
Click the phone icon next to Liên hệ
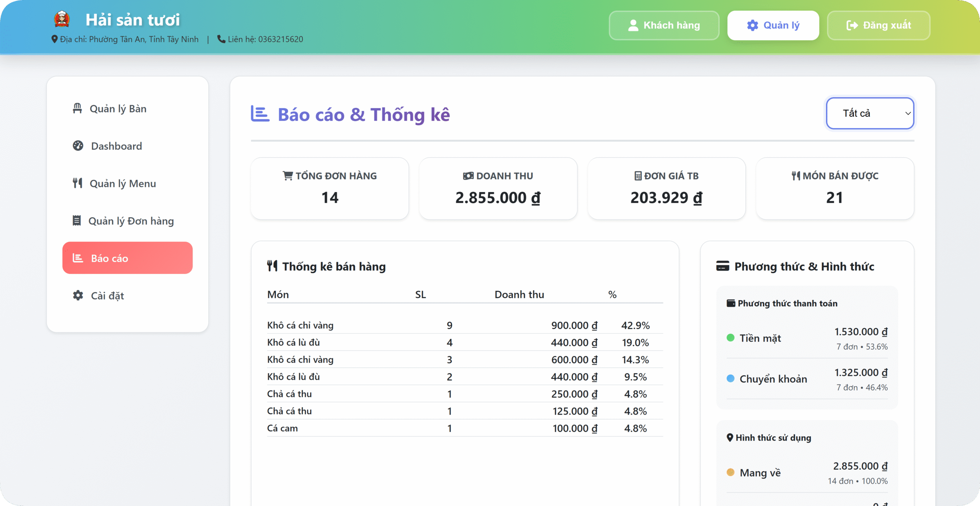[x=221, y=39]
